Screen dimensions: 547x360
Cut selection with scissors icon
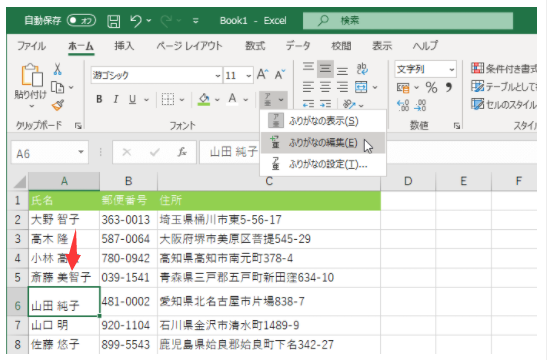58,69
